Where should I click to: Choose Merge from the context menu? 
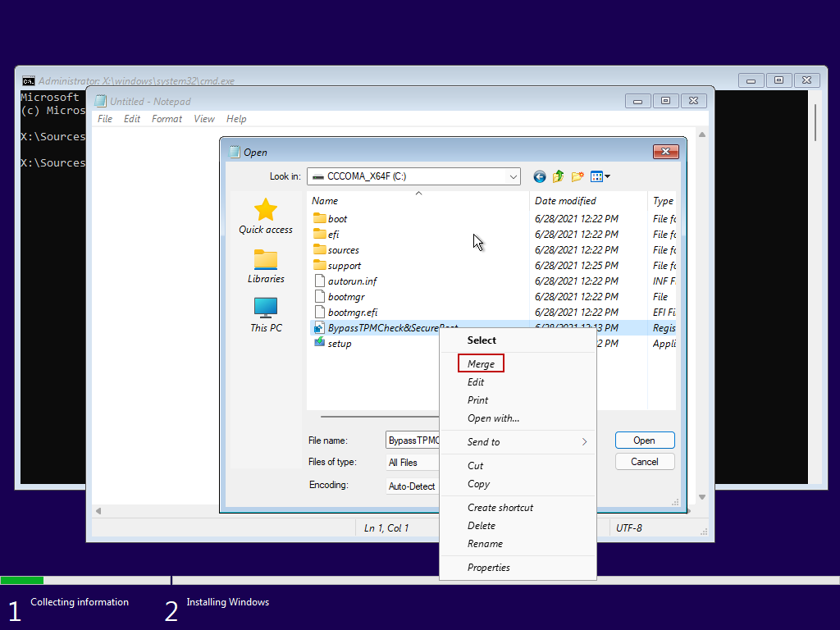pos(481,363)
